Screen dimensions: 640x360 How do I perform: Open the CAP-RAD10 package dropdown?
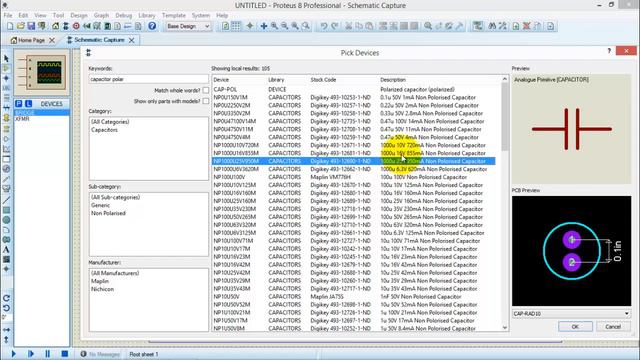[x=571, y=313]
